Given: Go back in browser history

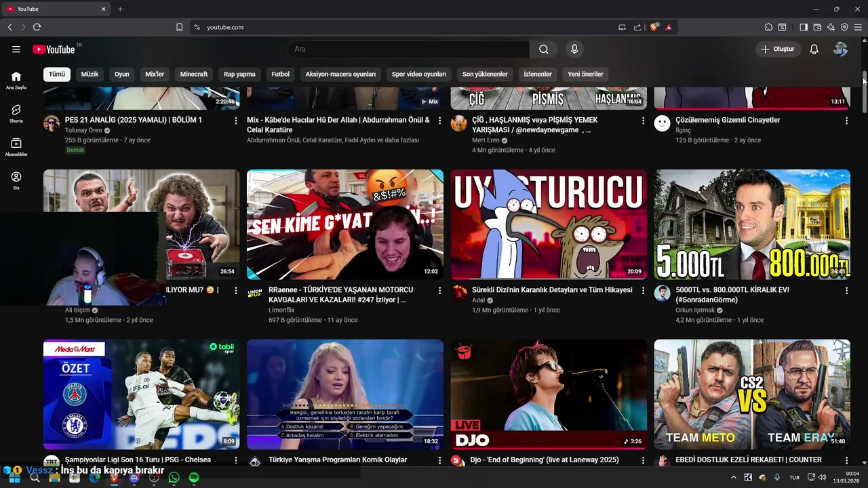Looking at the screenshot, I should 9,27.
